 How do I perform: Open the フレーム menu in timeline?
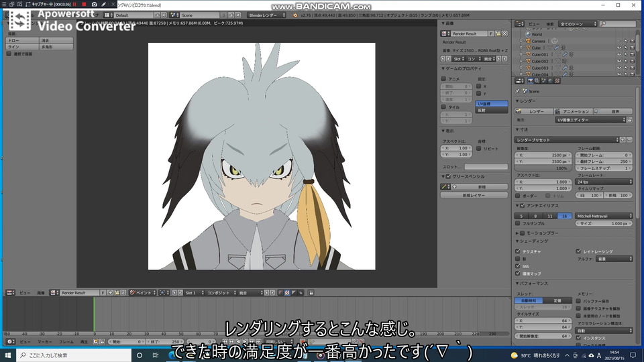click(x=66, y=341)
